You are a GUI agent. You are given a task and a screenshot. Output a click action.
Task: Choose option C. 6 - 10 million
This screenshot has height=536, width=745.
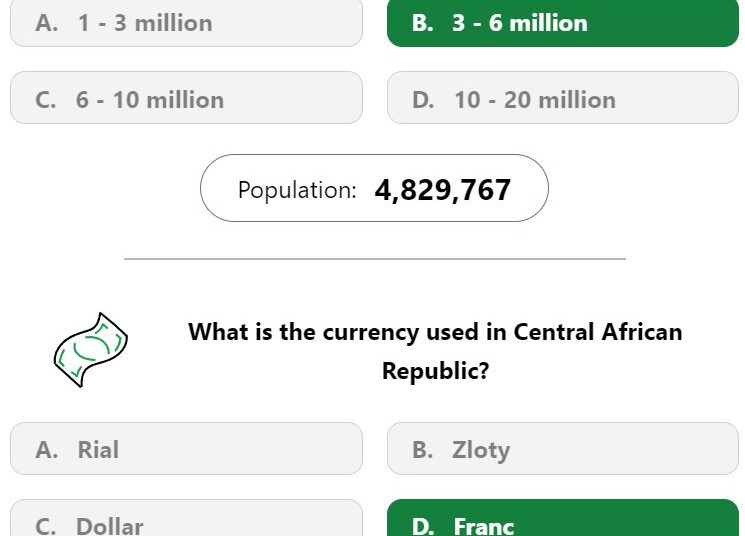tap(186, 98)
